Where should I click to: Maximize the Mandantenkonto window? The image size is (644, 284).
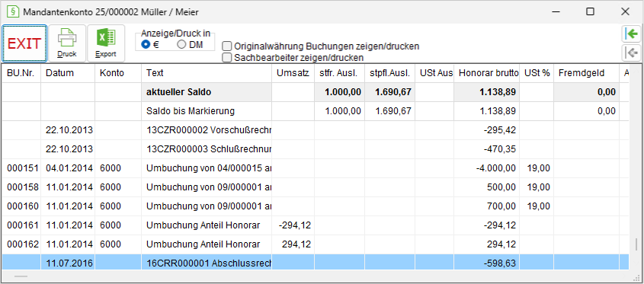pyautogui.click(x=590, y=11)
